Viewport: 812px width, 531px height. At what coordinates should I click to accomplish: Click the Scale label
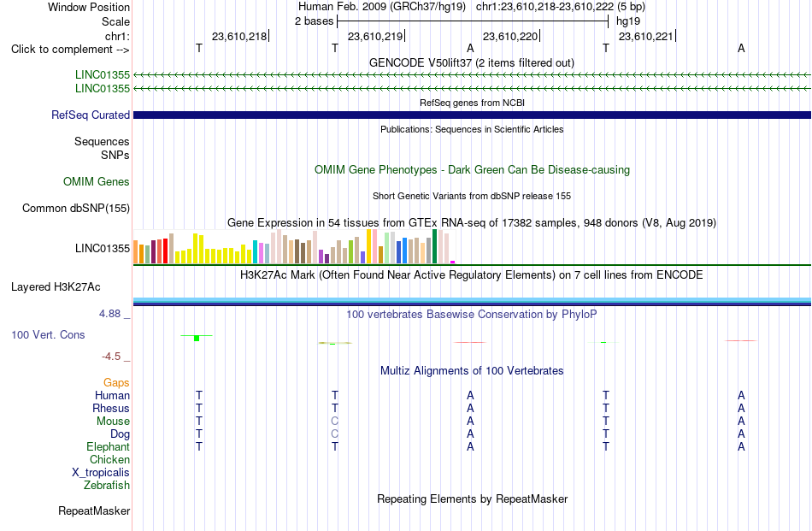(x=115, y=21)
